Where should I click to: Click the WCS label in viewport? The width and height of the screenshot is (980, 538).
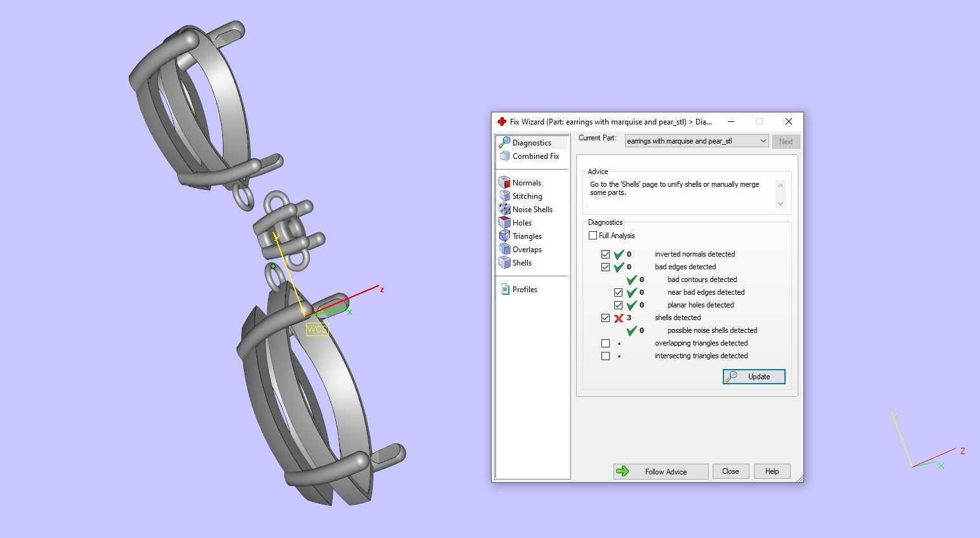coord(316,329)
